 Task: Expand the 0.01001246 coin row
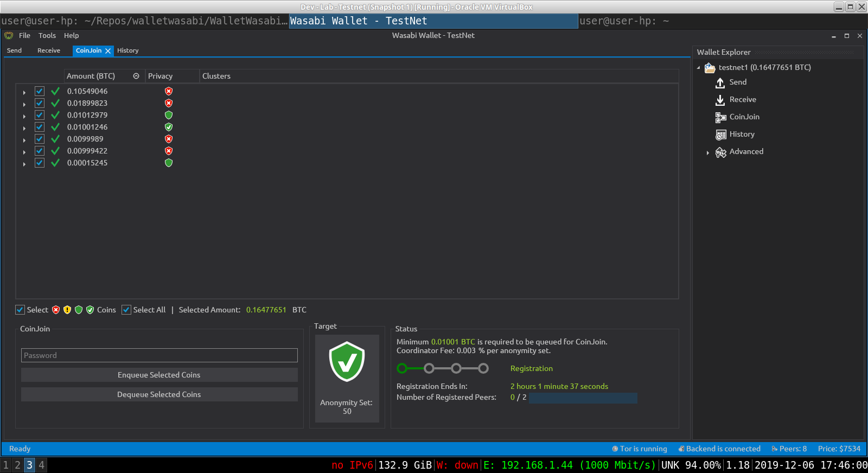coord(24,128)
